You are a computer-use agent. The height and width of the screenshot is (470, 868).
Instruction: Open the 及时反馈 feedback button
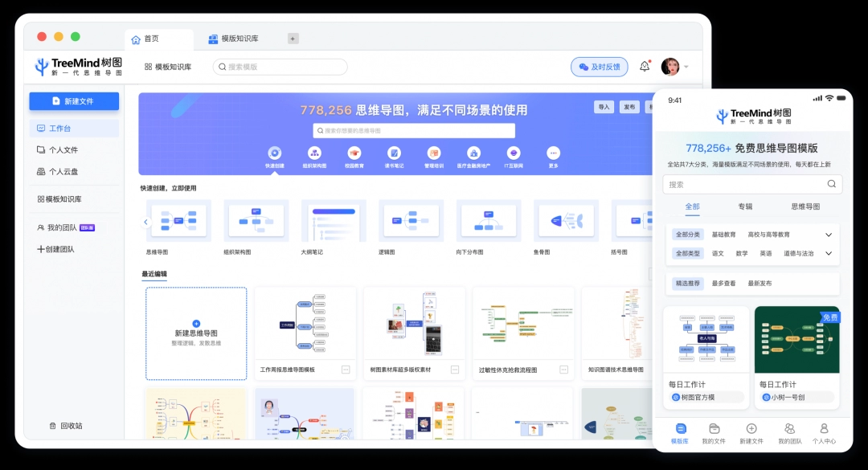coord(600,67)
